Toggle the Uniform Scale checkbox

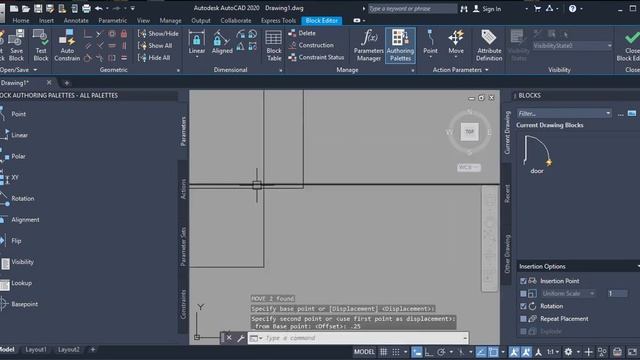click(523, 293)
